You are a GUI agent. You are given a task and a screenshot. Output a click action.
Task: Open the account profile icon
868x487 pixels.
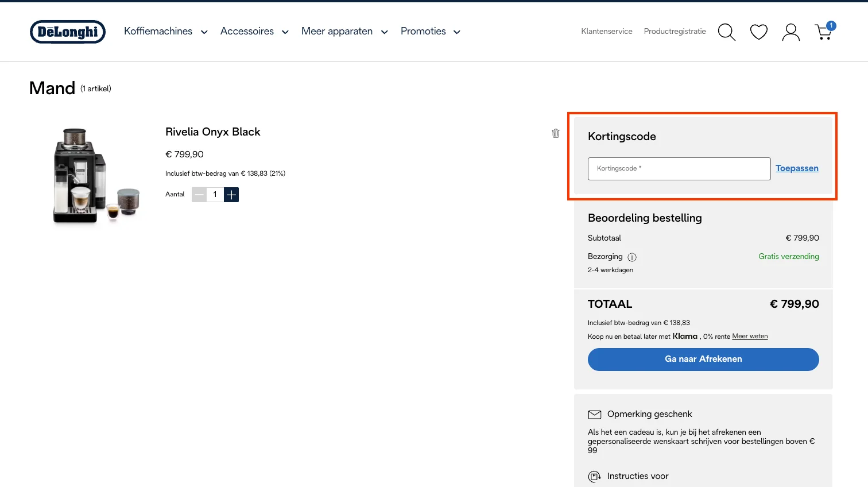click(x=791, y=32)
